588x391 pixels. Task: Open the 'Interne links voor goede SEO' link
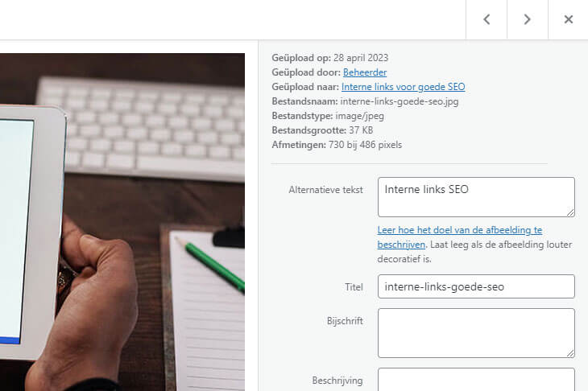click(403, 87)
